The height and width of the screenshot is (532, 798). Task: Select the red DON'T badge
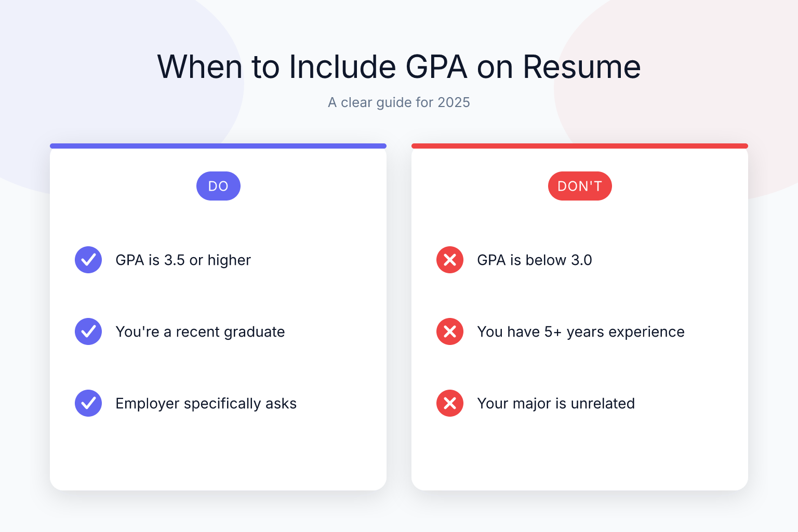pos(580,186)
